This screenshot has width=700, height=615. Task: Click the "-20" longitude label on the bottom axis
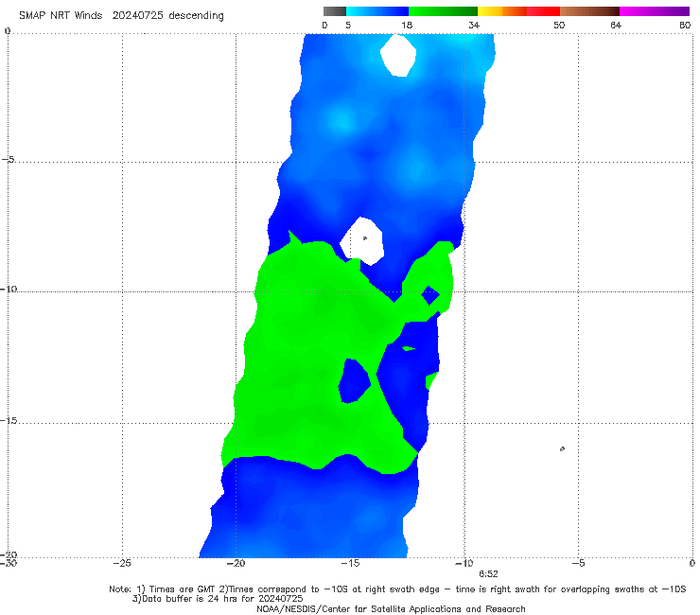coord(236,563)
